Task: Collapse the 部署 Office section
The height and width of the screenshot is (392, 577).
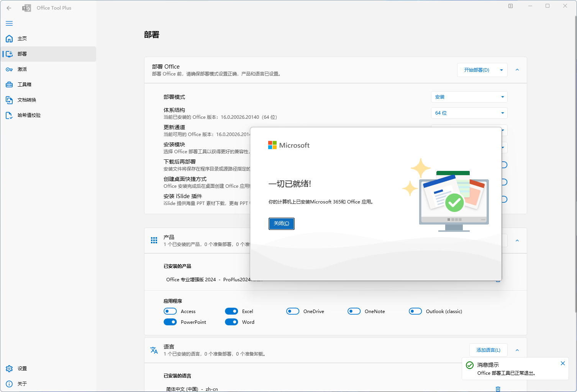Action: [x=517, y=70]
